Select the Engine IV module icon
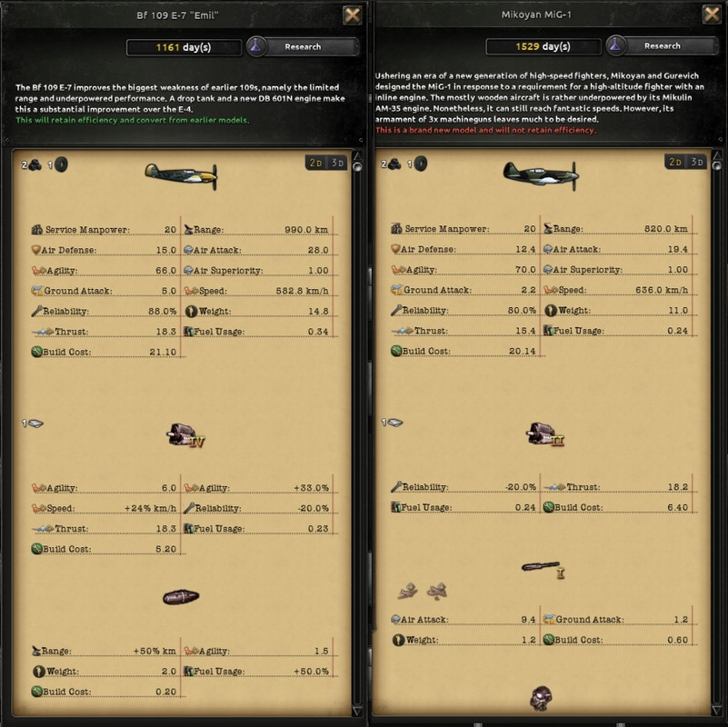The height and width of the screenshot is (727, 728). click(185, 435)
